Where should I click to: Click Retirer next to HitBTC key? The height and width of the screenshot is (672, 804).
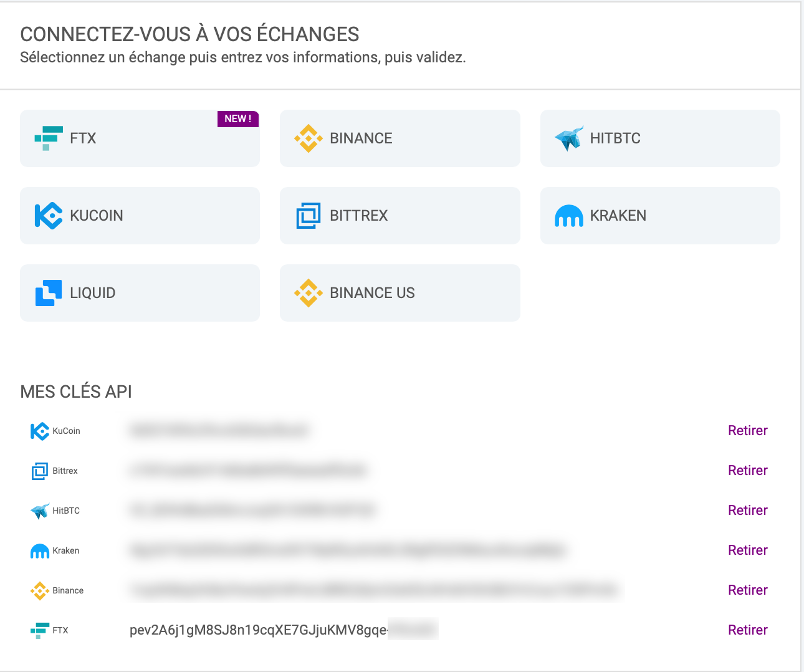coord(748,511)
